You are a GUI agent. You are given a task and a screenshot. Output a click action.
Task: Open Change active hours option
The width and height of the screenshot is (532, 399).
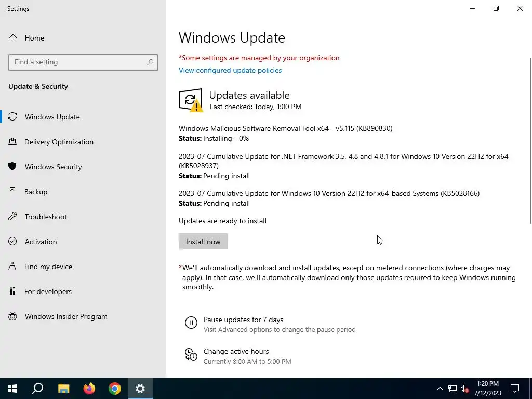tap(236, 351)
